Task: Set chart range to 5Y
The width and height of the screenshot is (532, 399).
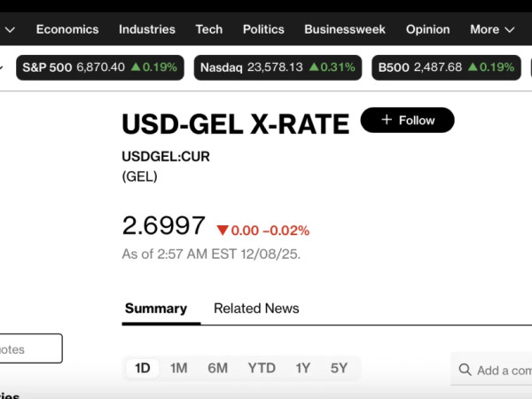Action: pos(339,368)
